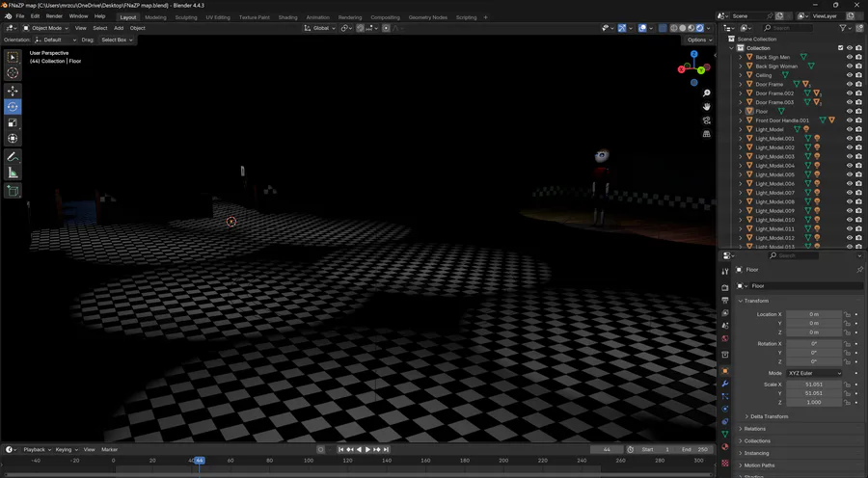Viewport: 868px width, 478px height.
Task: Open the Particles properties tab
Action: (x=725, y=397)
